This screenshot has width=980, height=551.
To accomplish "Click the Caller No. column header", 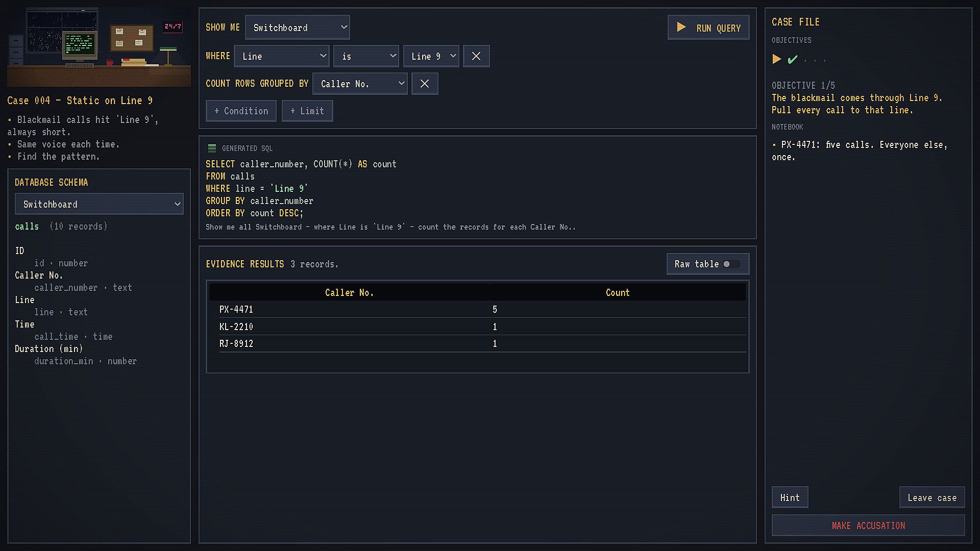I will point(349,292).
